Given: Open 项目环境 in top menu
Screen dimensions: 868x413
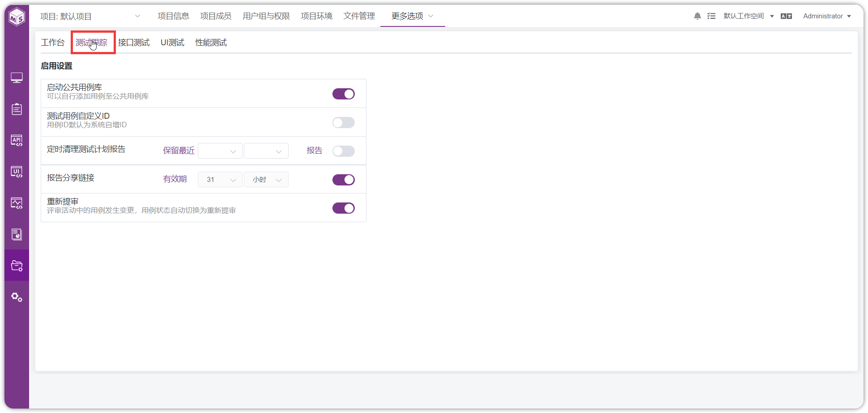Looking at the screenshot, I should point(317,16).
